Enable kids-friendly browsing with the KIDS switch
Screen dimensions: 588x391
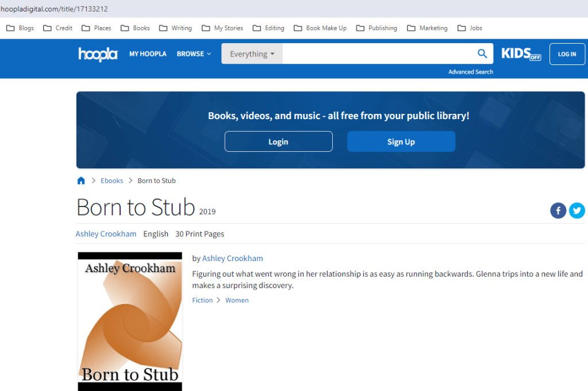[521, 53]
